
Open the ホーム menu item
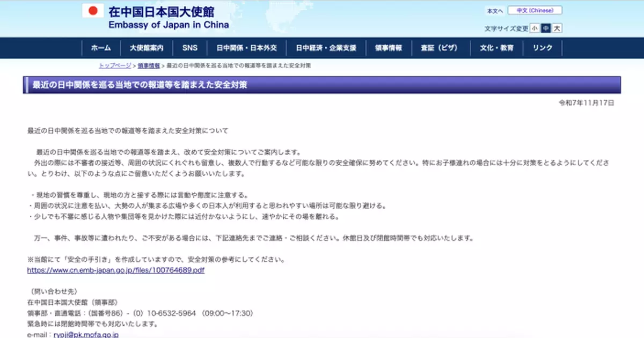[x=101, y=48]
